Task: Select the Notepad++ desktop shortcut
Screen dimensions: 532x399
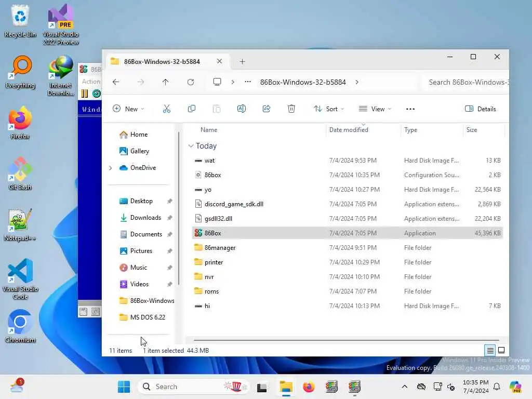Action: (x=20, y=224)
